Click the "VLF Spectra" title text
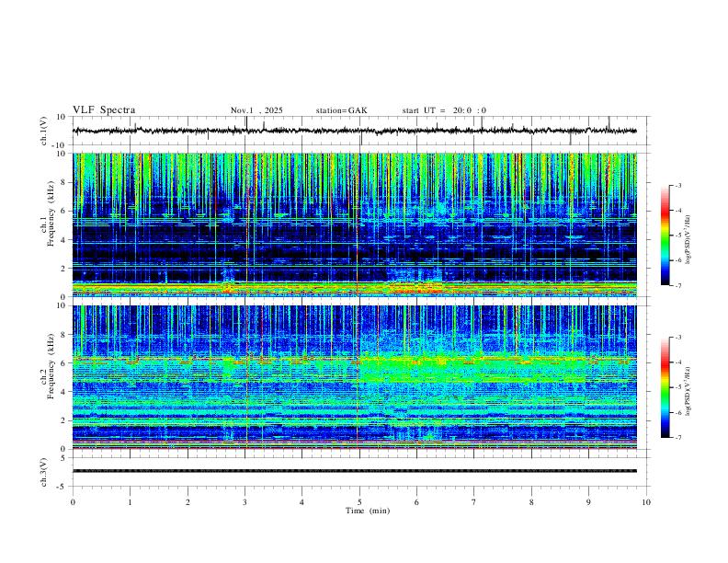The width and height of the screenshot is (728, 563). click(x=104, y=110)
